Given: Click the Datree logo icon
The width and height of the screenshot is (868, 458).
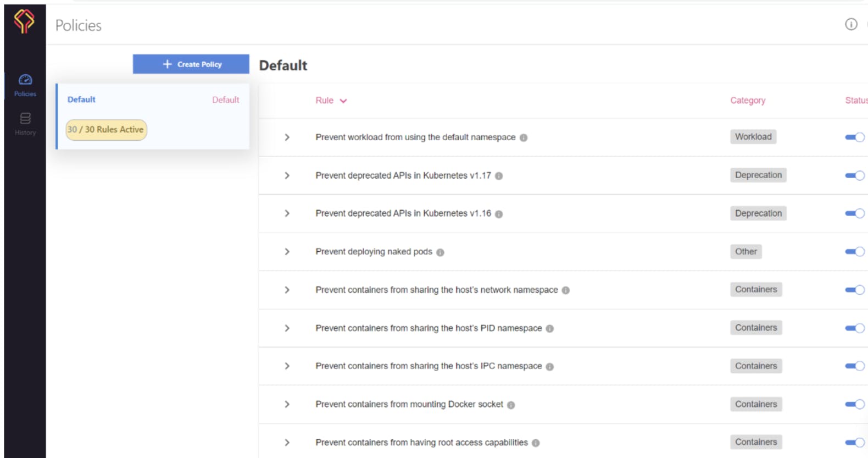Looking at the screenshot, I should [x=24, y=21].
